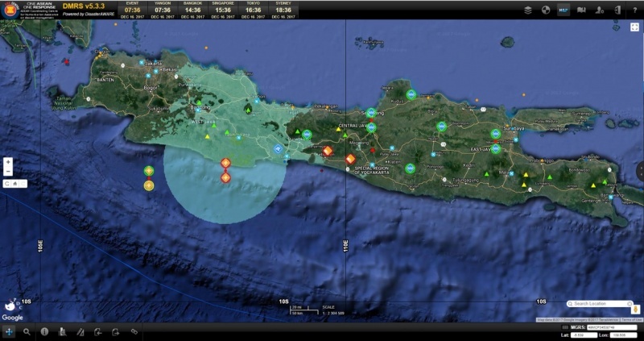The width and height of the screenshot is (644, 341).
Task: Click the Jakarta city label
Action: [x=154, y=64]
